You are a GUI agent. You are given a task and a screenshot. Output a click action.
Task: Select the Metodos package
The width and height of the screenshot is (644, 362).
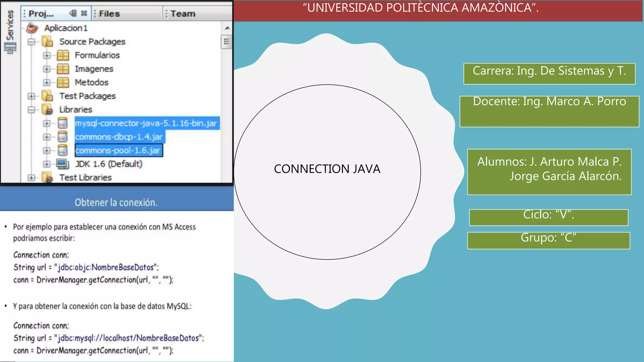tap(92, 82)
